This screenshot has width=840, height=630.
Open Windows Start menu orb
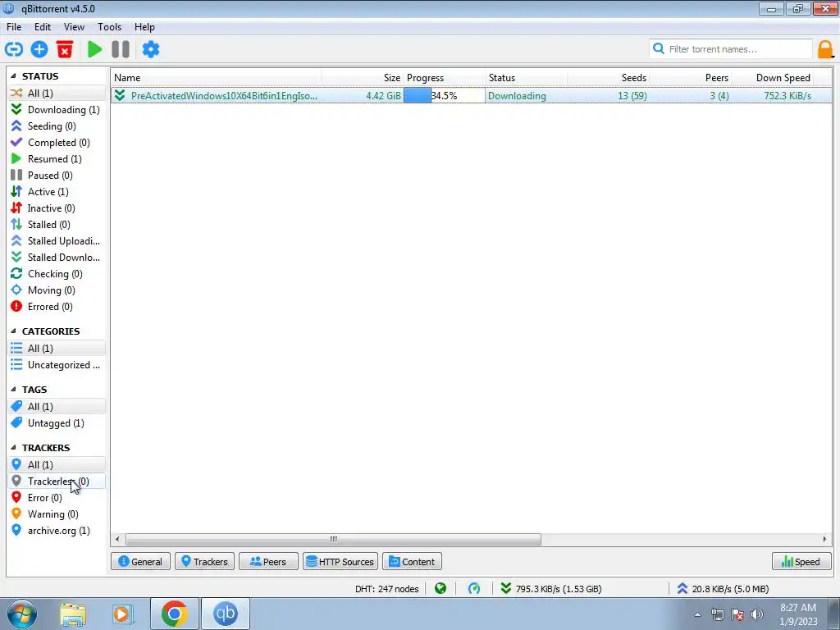[22, 614]
